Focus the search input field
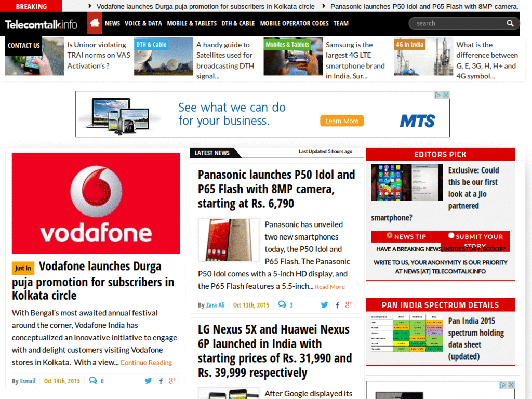This screenshot has width=532, height=399. (x=459, y=23)
